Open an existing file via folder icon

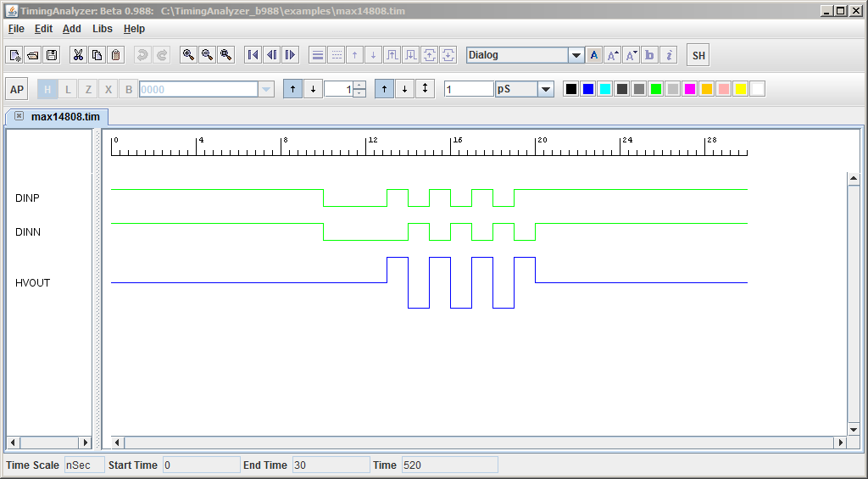[33, 55]
